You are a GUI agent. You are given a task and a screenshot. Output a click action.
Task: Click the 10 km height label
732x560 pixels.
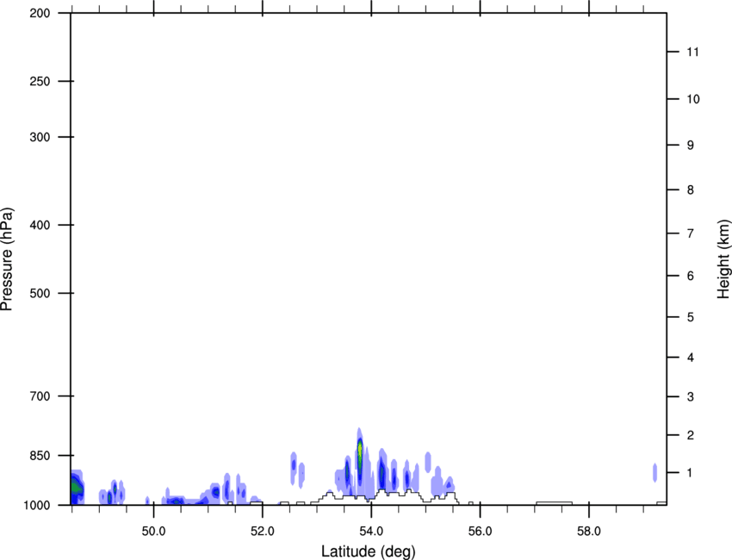[x=693, y=99]
